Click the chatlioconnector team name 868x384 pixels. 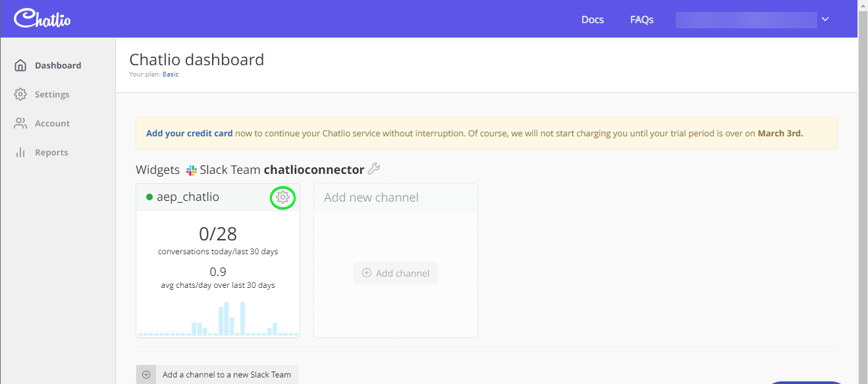coord(314,170)
